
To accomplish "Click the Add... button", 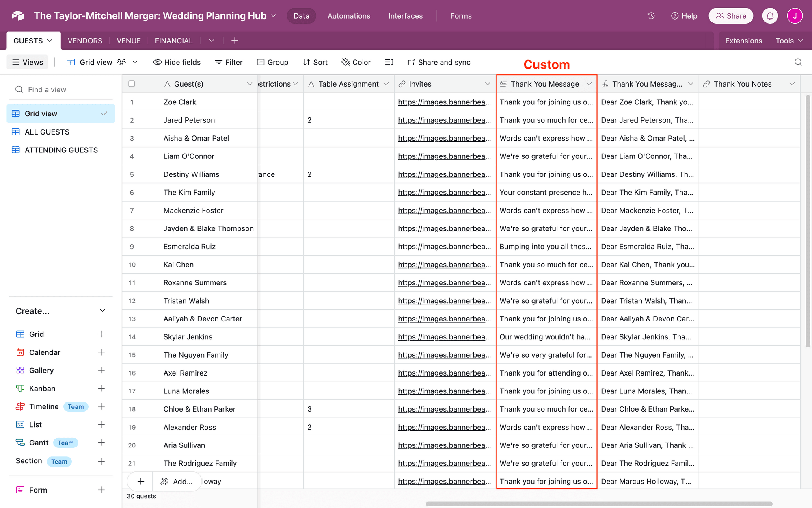I will click(x=177, y=482).
